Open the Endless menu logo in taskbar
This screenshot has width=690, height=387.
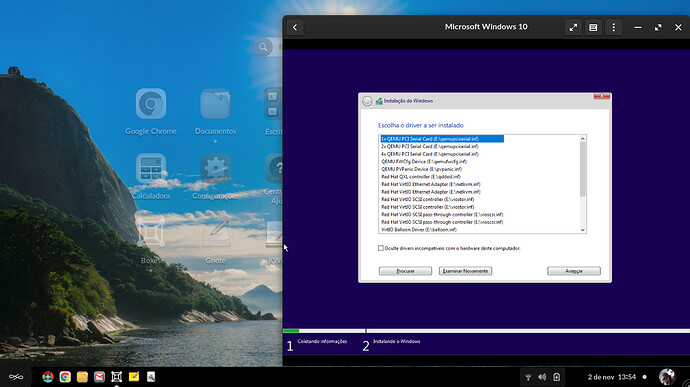pos(16,377)
